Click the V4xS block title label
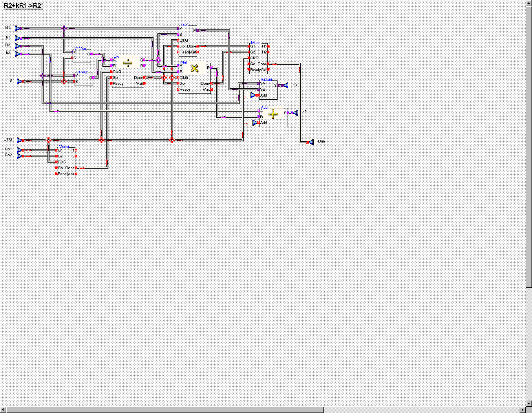The image size is (532, 413). click(x=184, y=25)
